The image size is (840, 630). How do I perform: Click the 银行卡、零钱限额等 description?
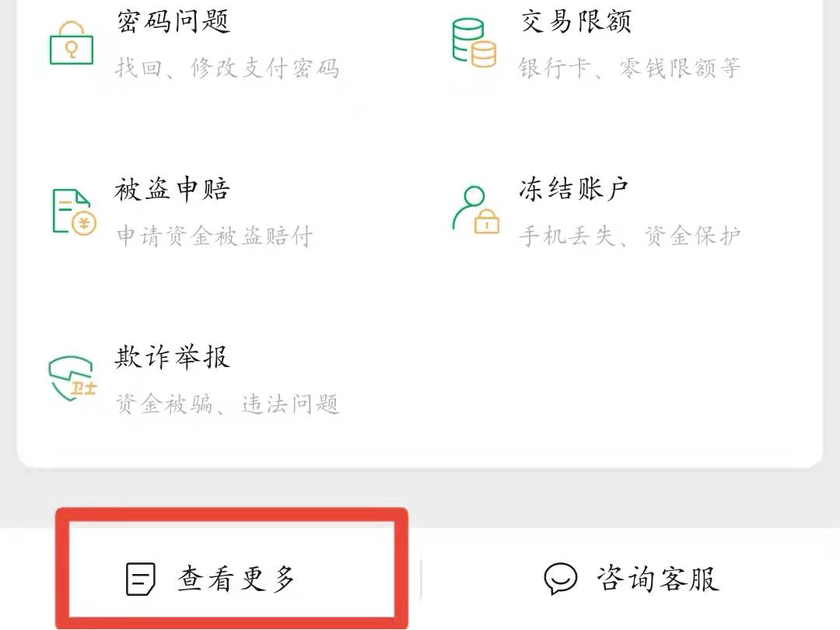coord(629,68)
